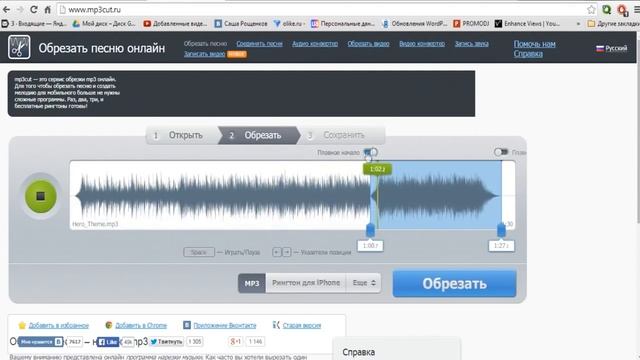Image resolution: width=640 pixels, height=360 pixels.
Task: Click the end time field showing 1:27
Action: click(501, 246)
